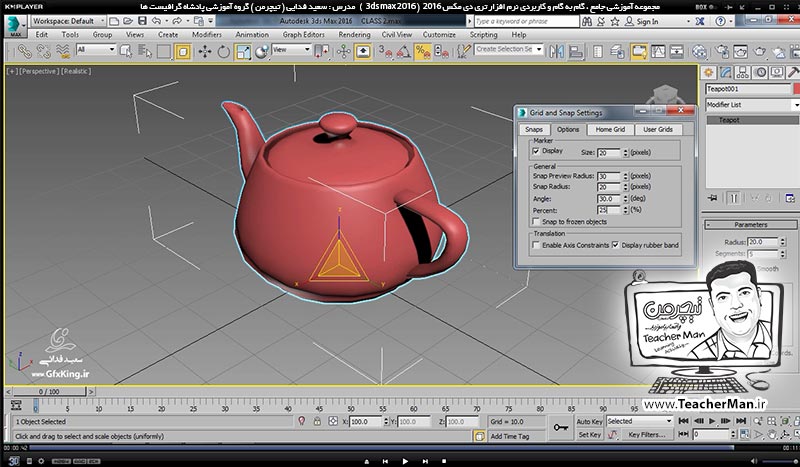Screen dimensions: 800x467
Task: Click Bind to Space Warp tool
Action: click(63, 51)
